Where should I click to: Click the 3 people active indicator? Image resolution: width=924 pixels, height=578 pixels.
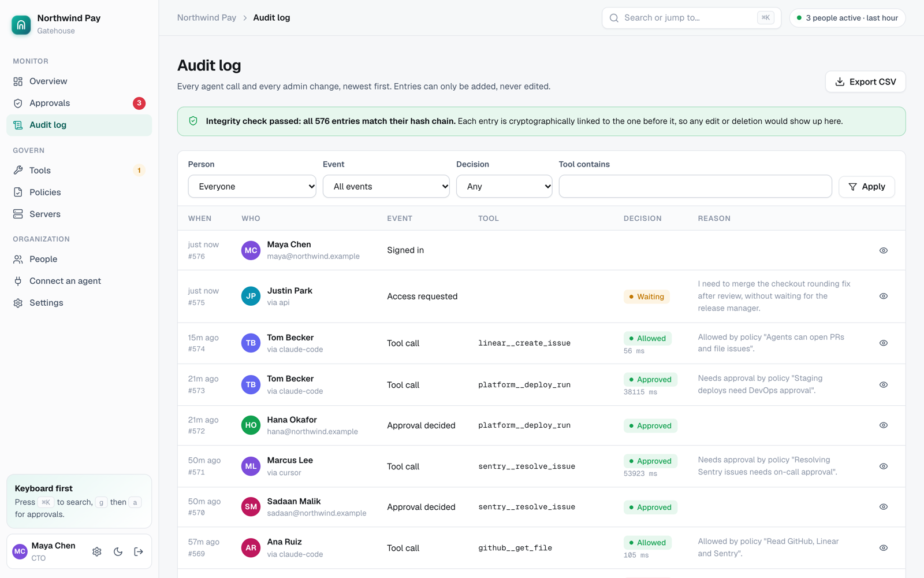pyautogui.click(x=847, y=18)
